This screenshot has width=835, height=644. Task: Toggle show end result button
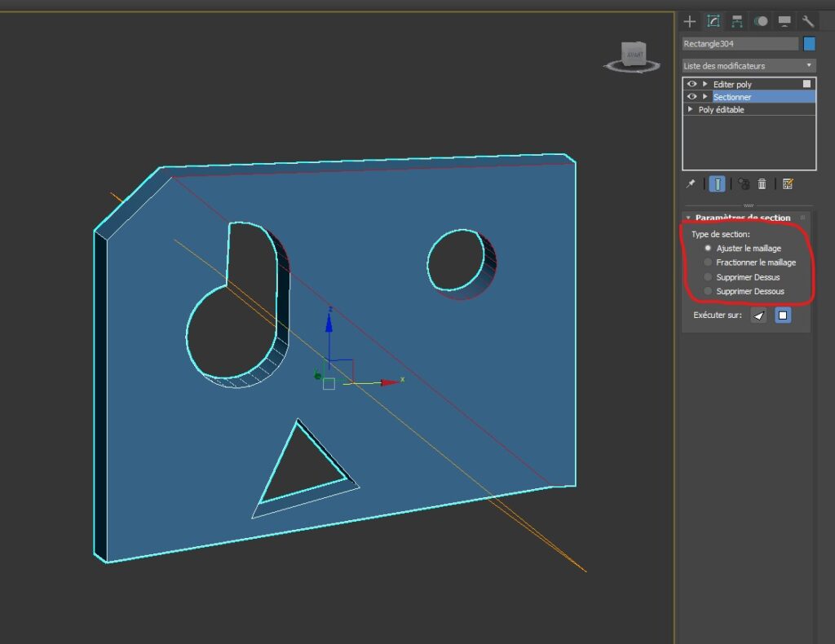click(716, 184)
